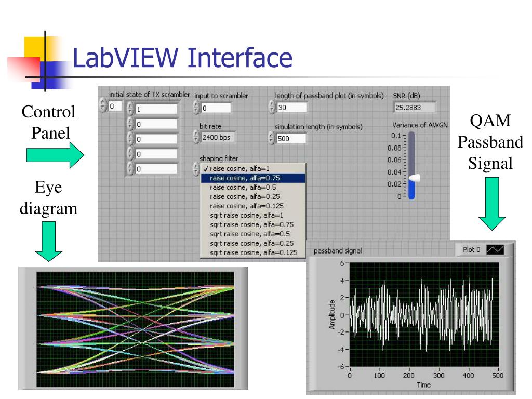Choose 'raise cosine, alfa=0.125' entry

pyautogui.click(x=253, y=206)
